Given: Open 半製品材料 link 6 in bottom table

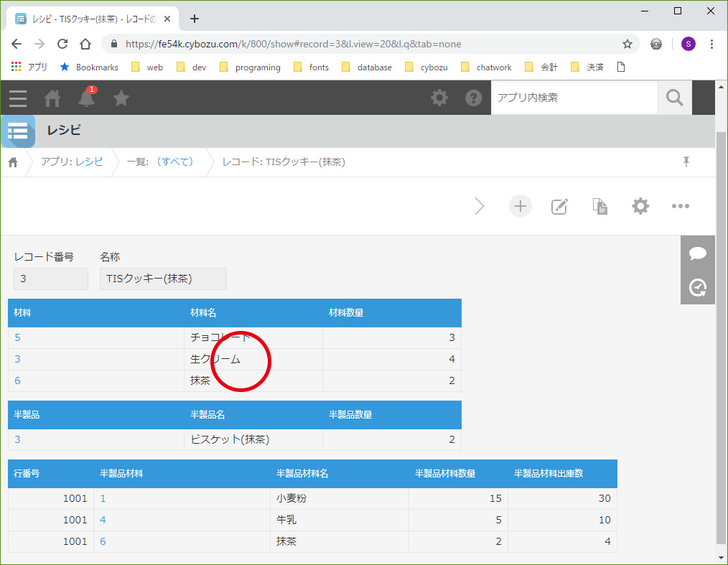Looking at the screenshot, I should click(103, 541).
